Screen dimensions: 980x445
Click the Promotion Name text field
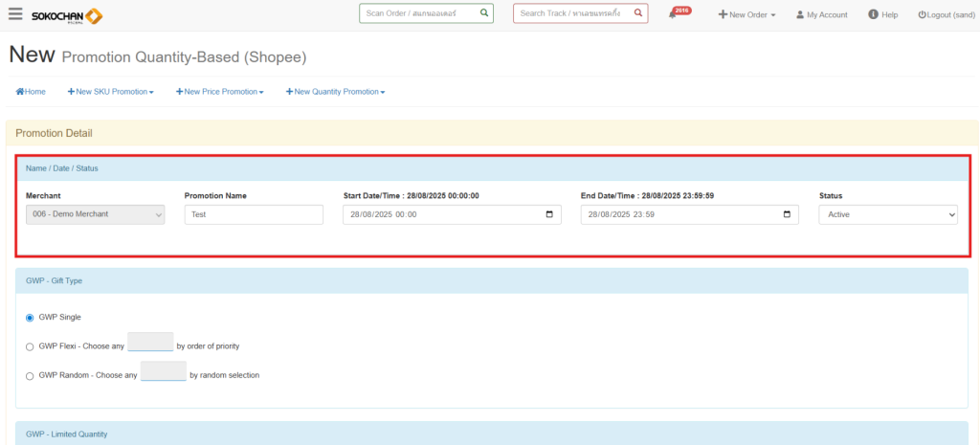pyautogui.click(x=254, y=214)
